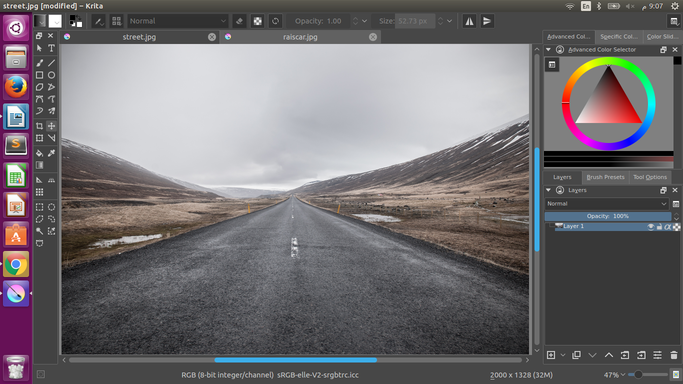Select the Grid tool
The image size is (683, 384).
point(39,192)
